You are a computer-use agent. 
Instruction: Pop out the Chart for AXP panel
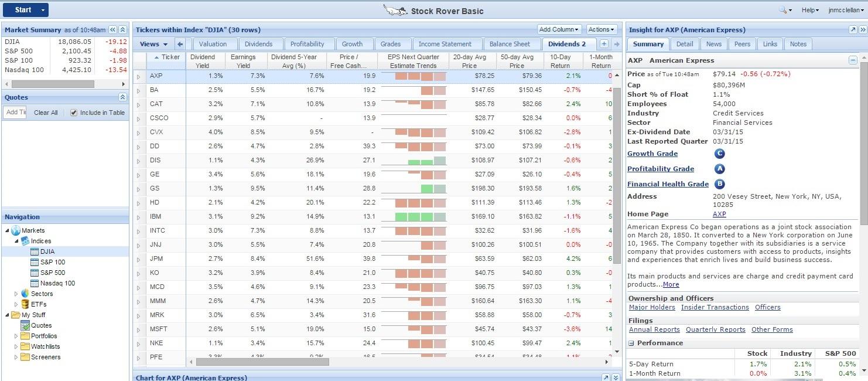tap(607, 377)
